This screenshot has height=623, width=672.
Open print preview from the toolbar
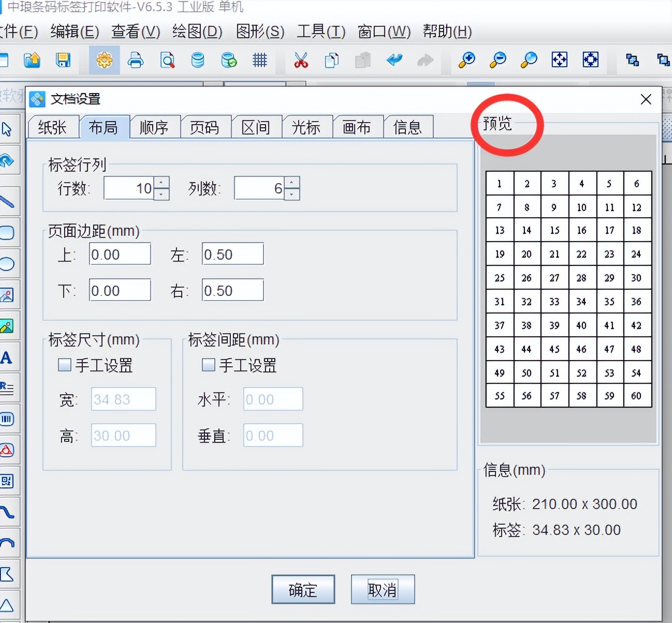click(167, 60)
